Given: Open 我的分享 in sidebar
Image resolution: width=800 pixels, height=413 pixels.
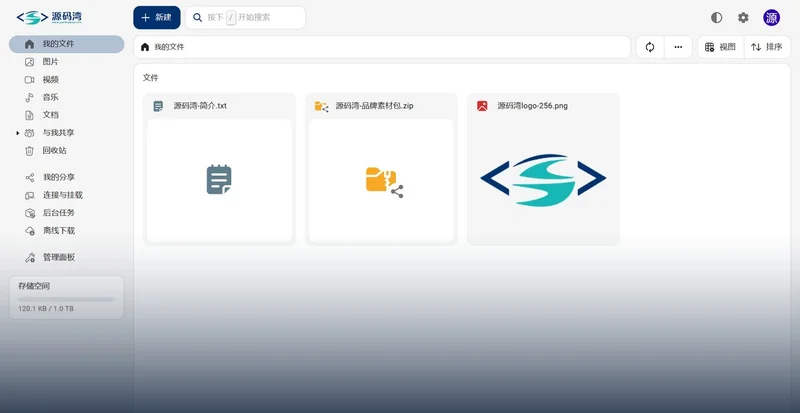Looking at the screenshot, I should pos(66,177).
